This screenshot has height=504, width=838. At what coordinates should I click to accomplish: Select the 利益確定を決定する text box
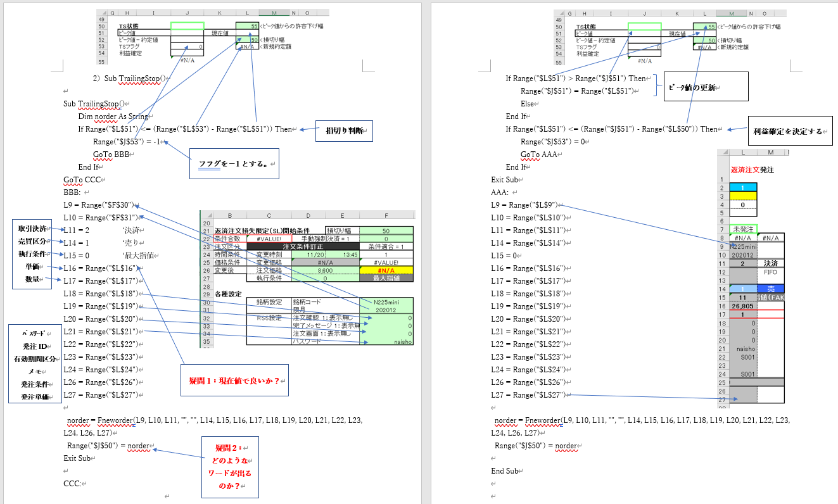tap(791, 132)
